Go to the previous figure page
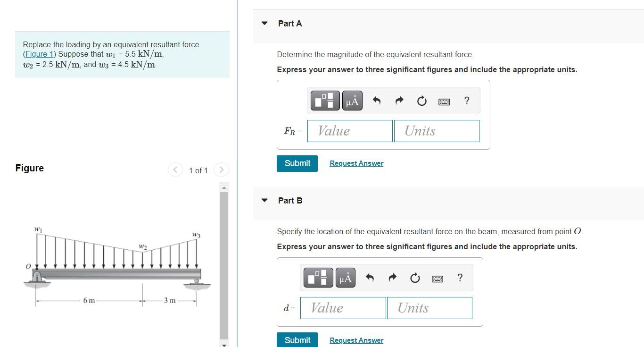 pyautogui.click(x=175, y=169)
